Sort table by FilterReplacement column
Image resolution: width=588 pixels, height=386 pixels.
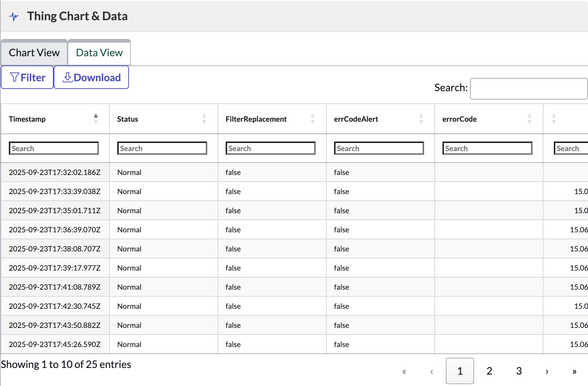coord(313,119)
